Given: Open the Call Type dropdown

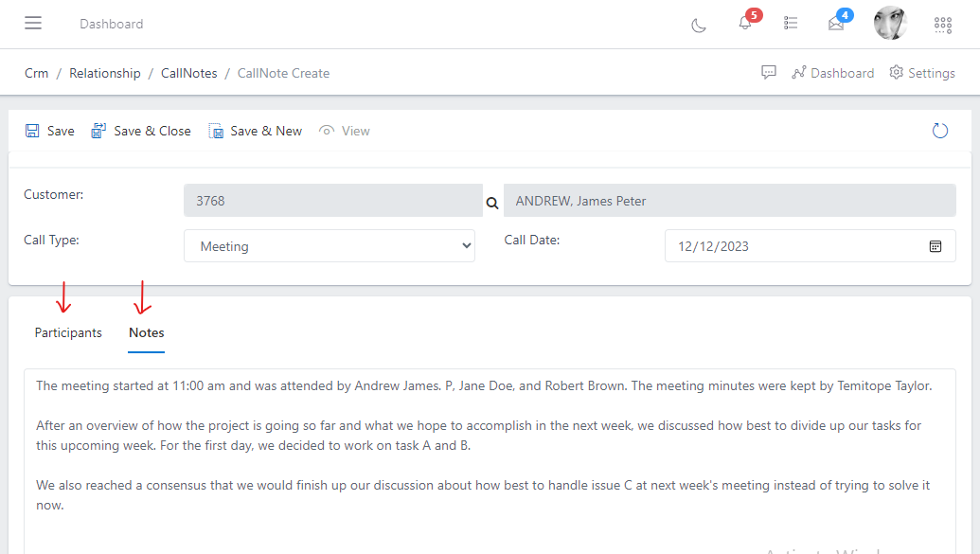Looking at the screenshot, I should [x=330, y=245].
